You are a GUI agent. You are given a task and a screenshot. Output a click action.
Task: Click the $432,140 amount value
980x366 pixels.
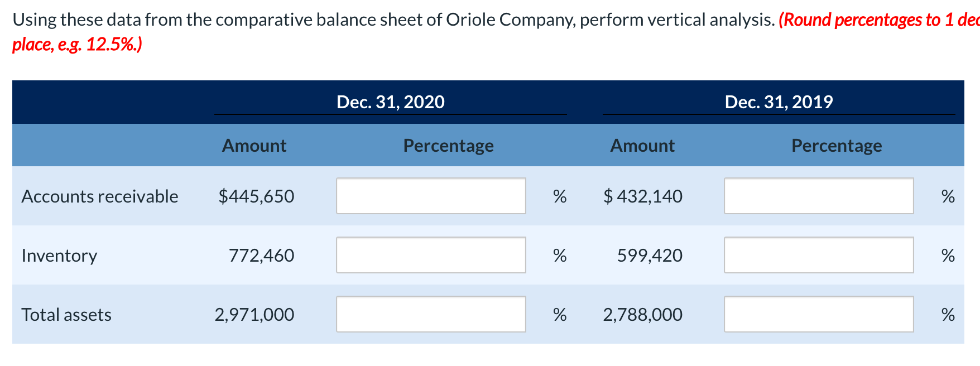(x=643, y=196)
